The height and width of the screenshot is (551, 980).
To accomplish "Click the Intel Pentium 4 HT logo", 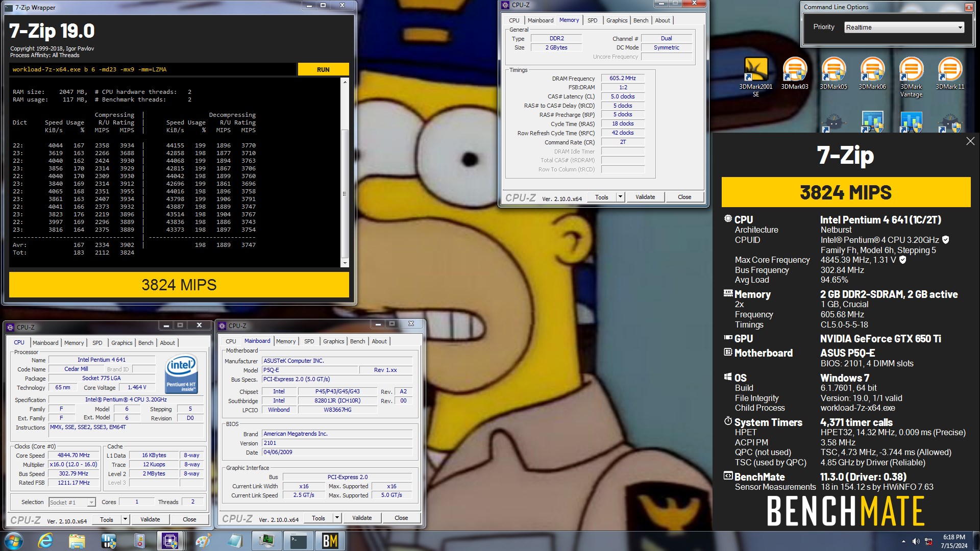I will (182, 374).
